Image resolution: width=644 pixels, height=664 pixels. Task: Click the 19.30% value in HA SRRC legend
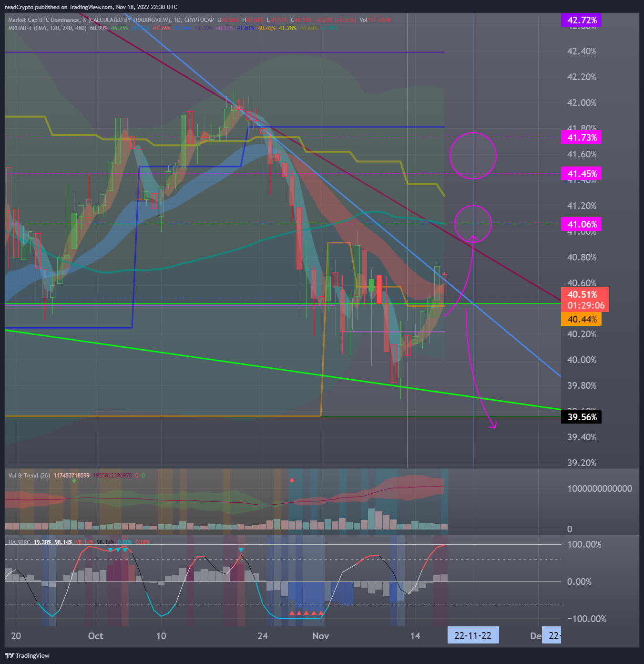tap(42, 542)
